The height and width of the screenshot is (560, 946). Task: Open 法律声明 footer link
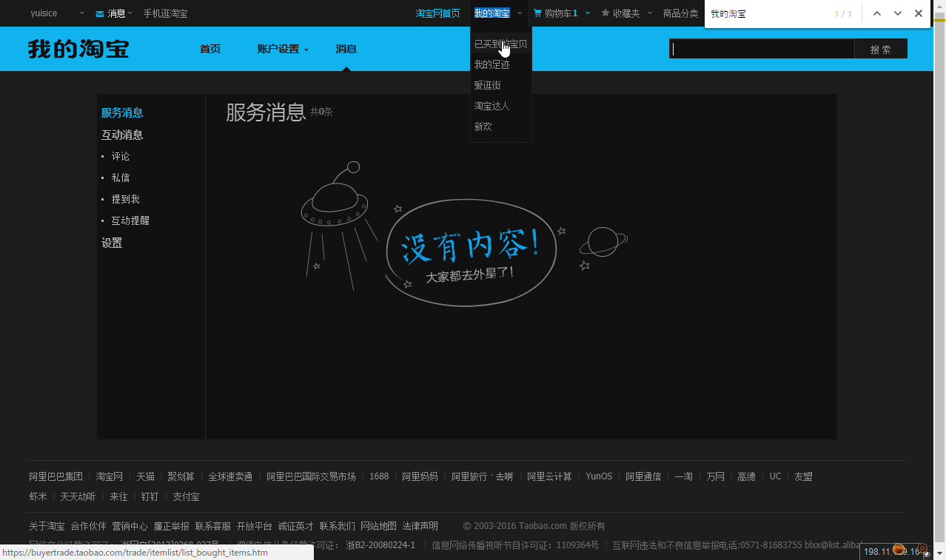(x=420, y=526)
